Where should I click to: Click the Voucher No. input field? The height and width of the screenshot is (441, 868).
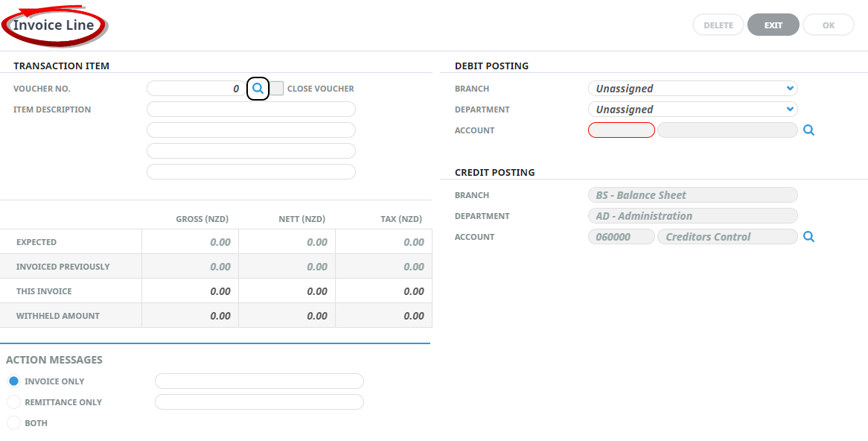(197, 89)
